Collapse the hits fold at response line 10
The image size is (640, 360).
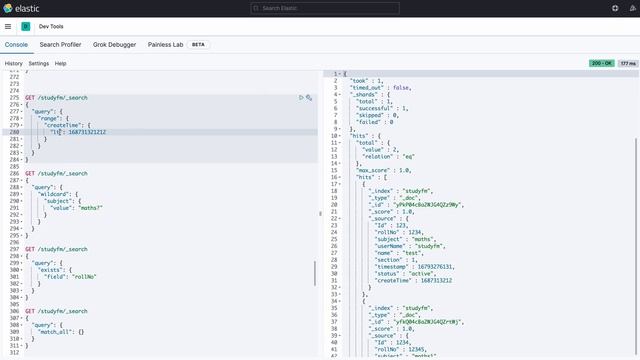pos(340,136)
